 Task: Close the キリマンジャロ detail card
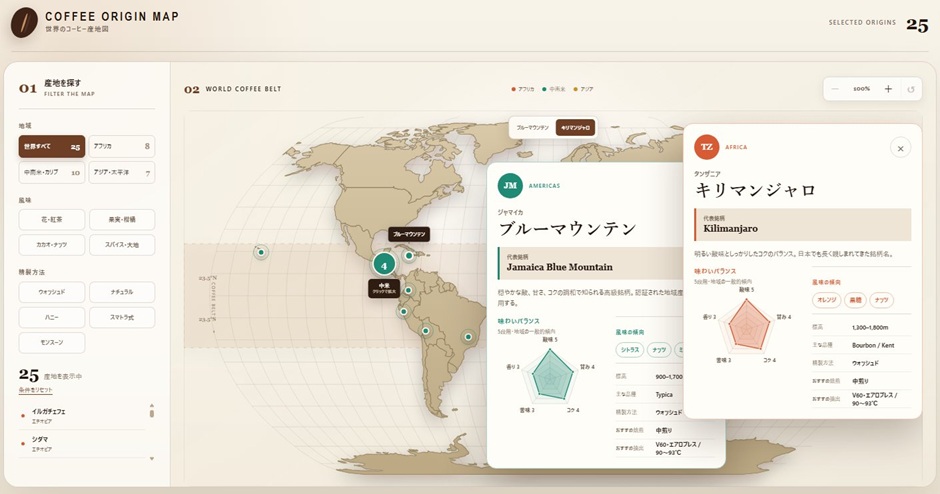tap(900, 148)
